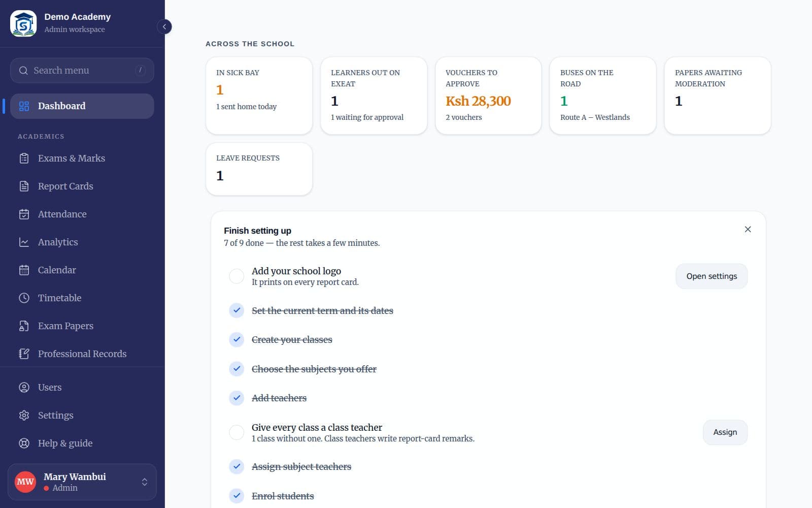The image size is (812, 508).
Task: Click the Assign button
Action: (725, 432)
